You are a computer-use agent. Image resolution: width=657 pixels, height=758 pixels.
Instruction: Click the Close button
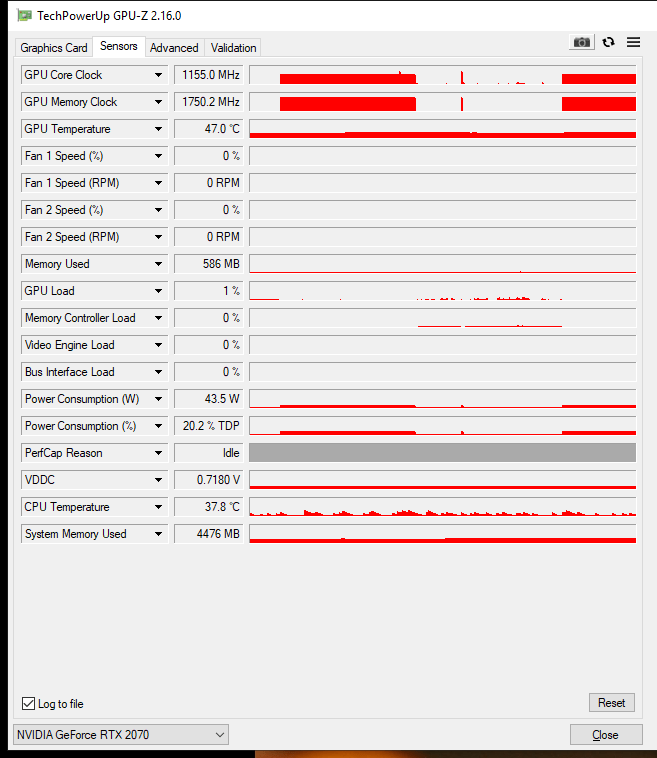(606, 735)
